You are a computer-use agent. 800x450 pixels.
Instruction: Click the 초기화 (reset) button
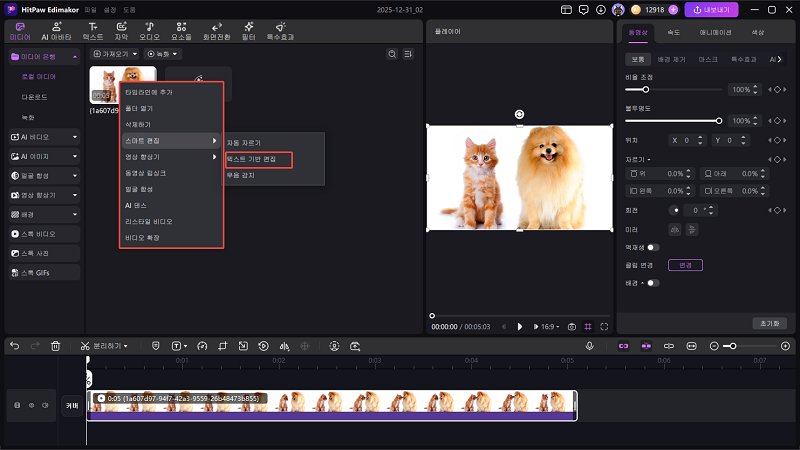tap(768, 323)
